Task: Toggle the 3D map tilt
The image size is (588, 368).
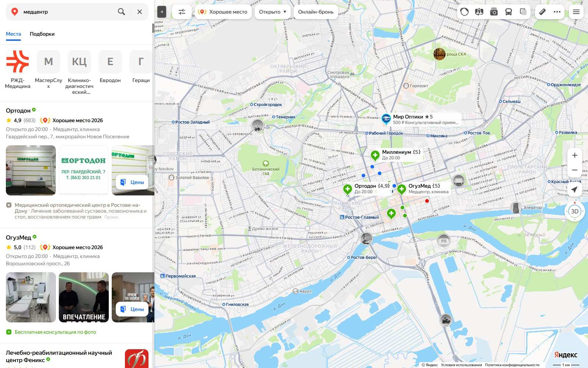Action: (x=575, y=211)
